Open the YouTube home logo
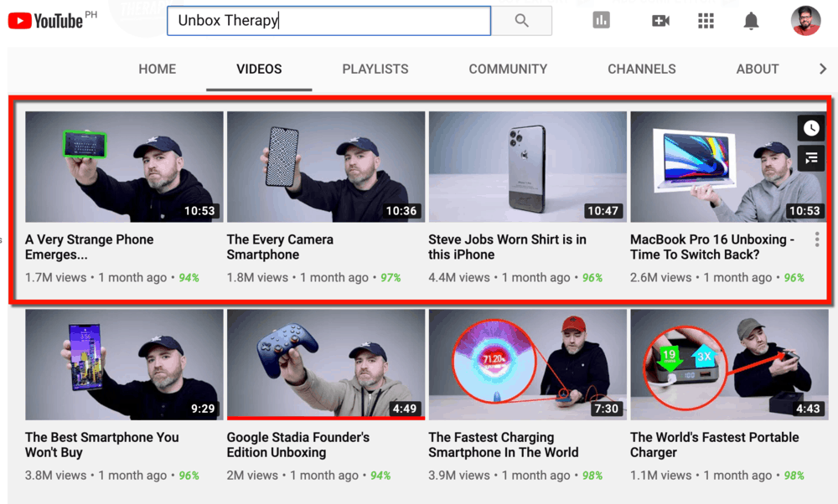 click(x=46, y=21)
